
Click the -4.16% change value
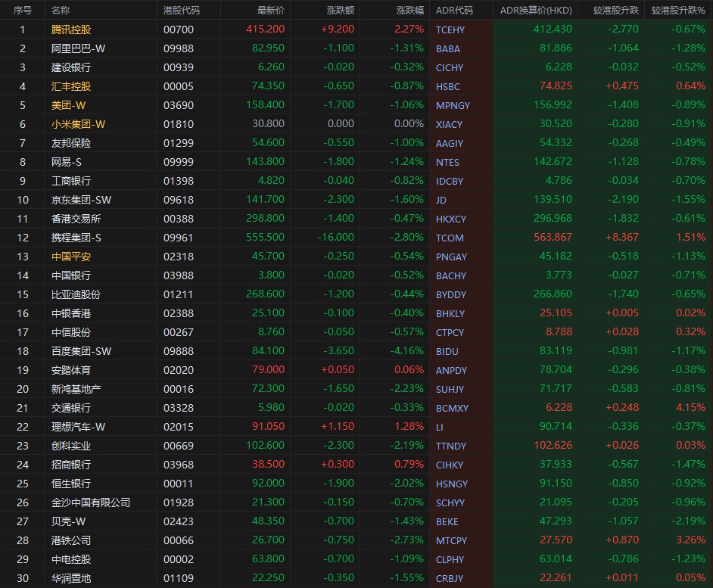click(406, 351)
